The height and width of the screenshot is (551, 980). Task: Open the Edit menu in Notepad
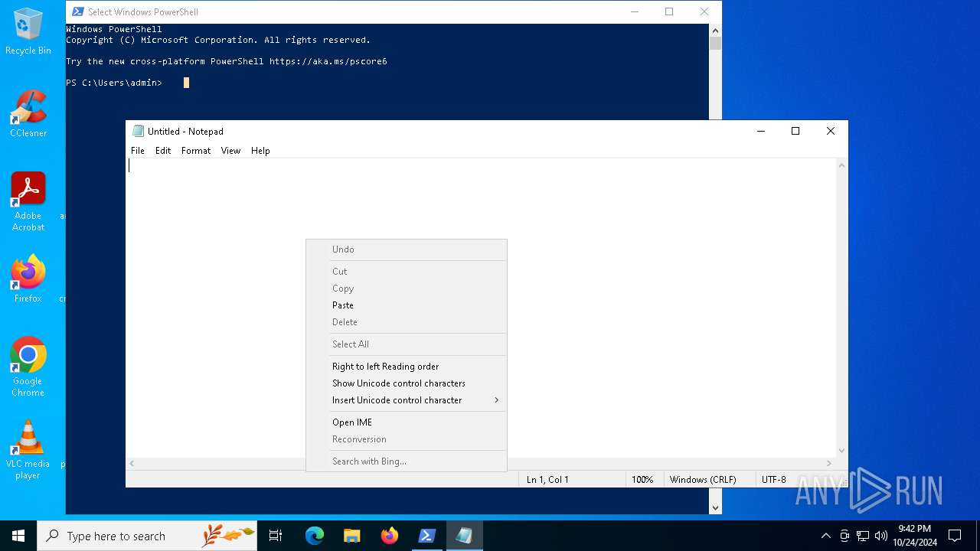pos(163,151)
